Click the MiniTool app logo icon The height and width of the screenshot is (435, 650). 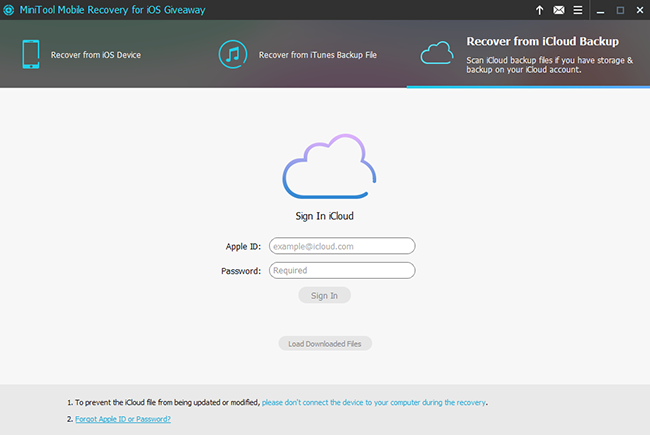pyautogui.click(x=9, y=10)
